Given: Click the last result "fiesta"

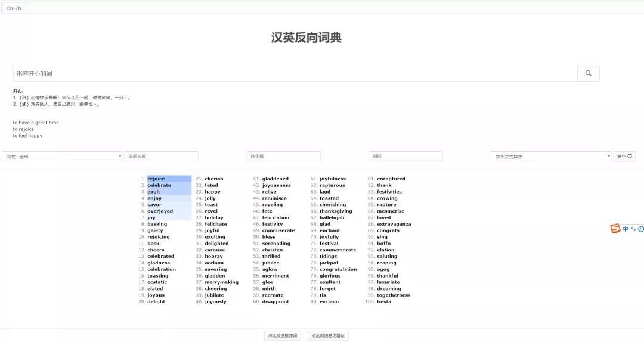Looking at the screenshot, I should tap(384, 301).
